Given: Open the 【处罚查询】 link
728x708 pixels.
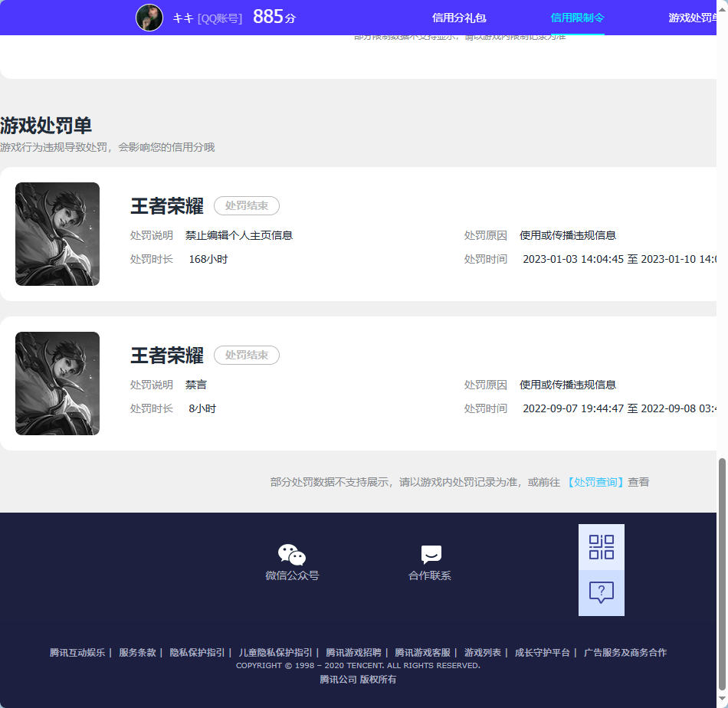Looking at the screenshot, I should point(595,482).
